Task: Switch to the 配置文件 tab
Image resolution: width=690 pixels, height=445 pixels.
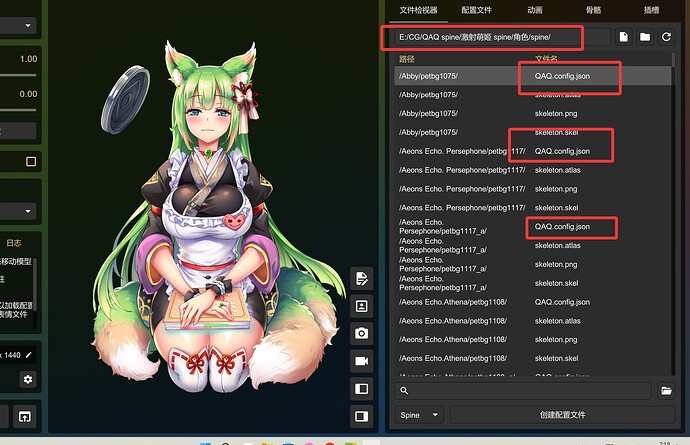Action: pos(476,10)
